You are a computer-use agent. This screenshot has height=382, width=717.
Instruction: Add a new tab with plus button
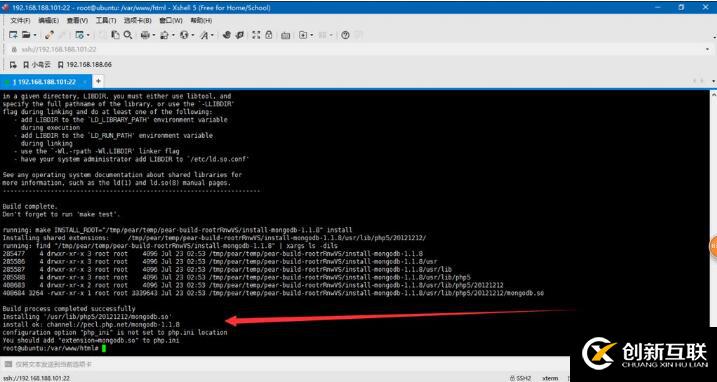pos(98,81)
